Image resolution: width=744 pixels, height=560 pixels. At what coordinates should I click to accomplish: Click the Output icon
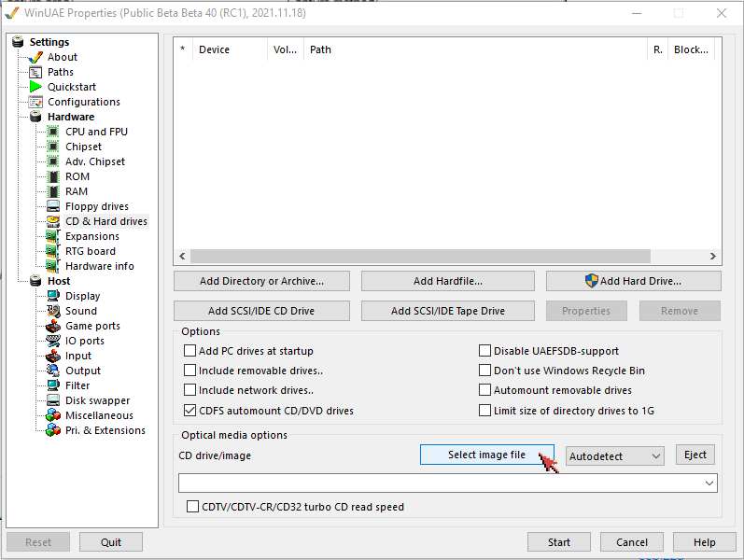(53, 371)
